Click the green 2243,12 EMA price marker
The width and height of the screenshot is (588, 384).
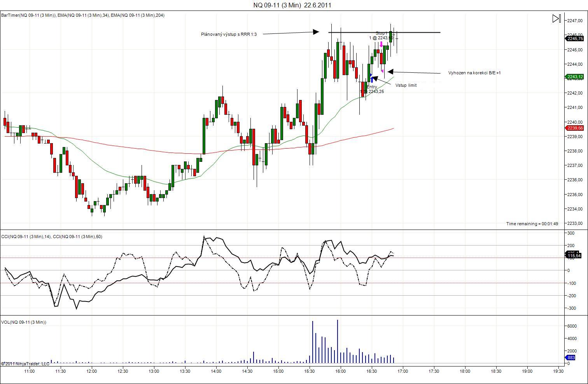(x=575, y=77)
